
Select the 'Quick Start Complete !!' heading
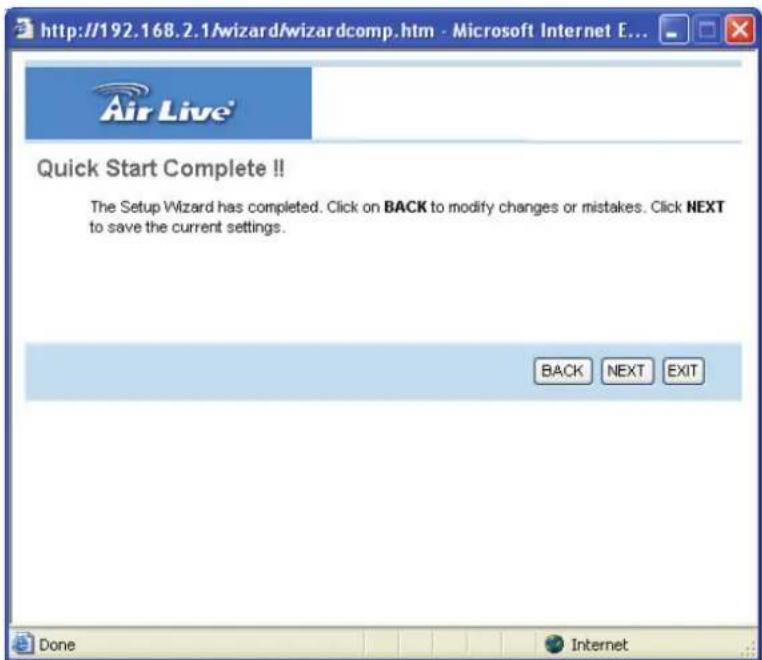point(160,169)
